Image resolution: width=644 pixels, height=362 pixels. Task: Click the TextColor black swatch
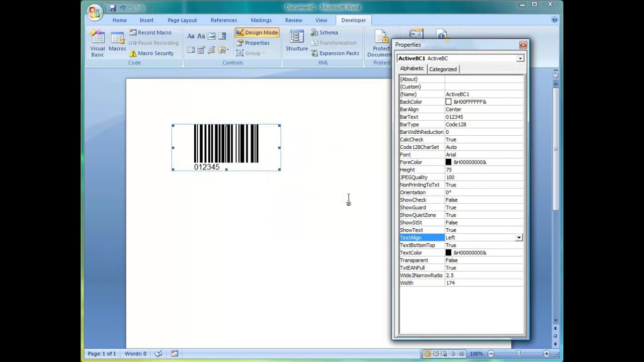tap(448, 253)
